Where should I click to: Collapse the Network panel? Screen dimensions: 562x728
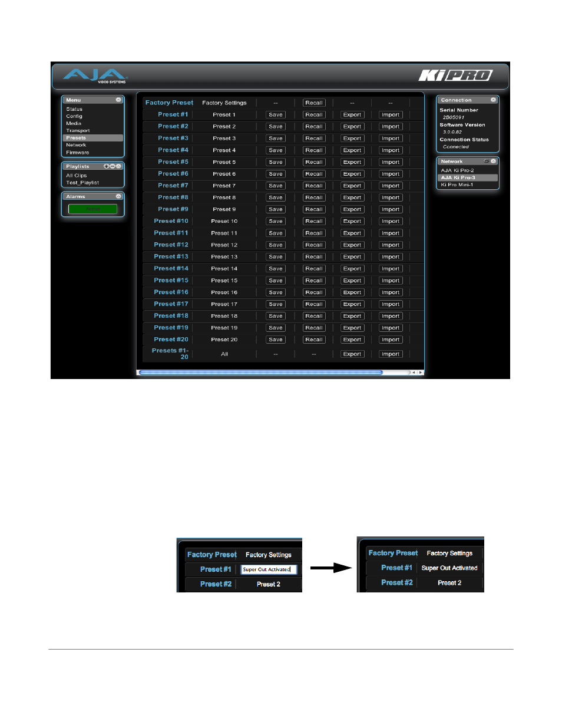click(494, 161)
